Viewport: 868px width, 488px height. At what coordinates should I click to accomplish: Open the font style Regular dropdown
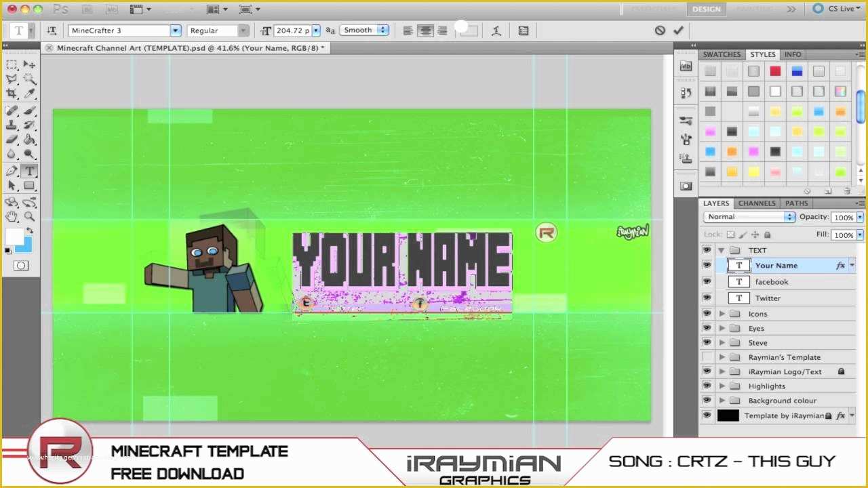[243, 30]
